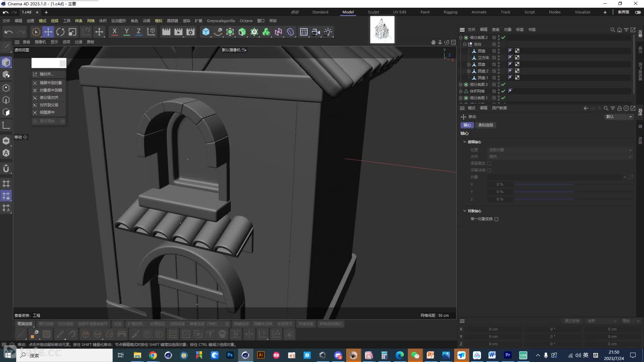Activate the live selection tool
This screenshot has width=644, height=362.
(x=36, y=32)
